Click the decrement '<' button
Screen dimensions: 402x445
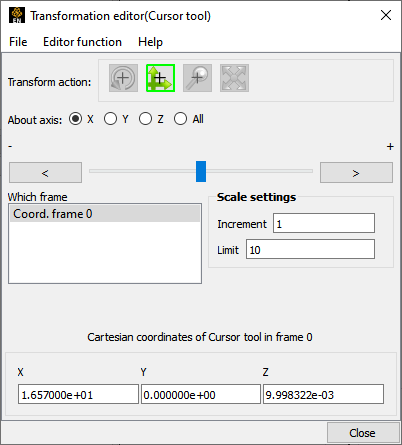click(45, 173)
